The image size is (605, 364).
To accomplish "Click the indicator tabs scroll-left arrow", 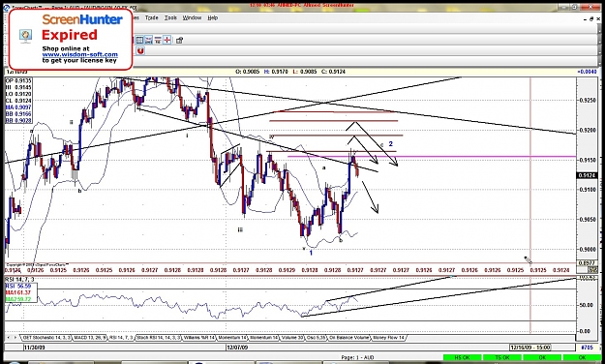I will click(x=9, y=337).
